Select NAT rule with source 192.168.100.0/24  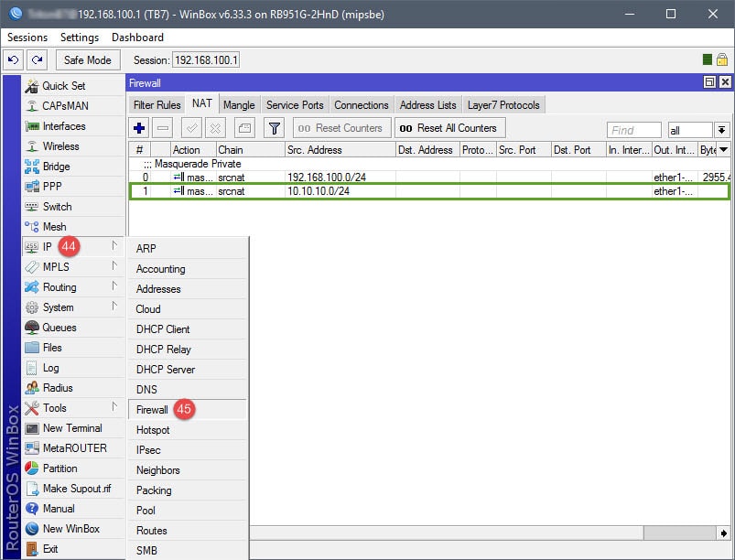(429, 178)
